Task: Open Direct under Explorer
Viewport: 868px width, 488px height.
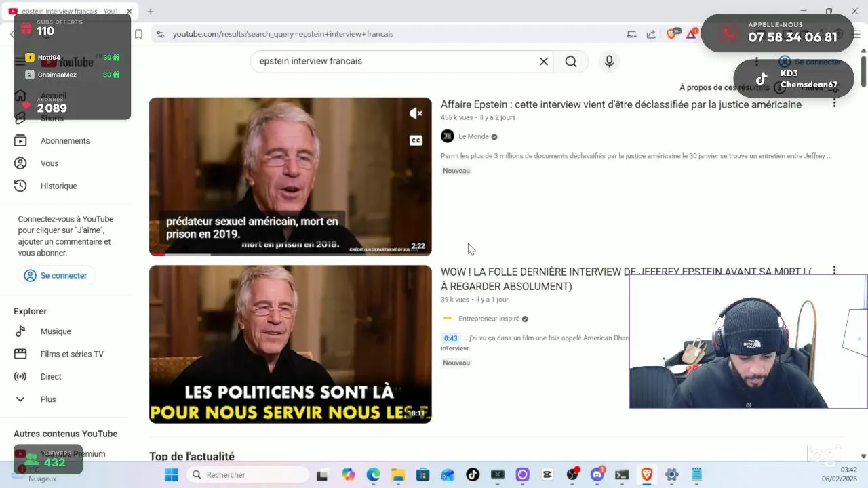Action: tap(51, 377)
